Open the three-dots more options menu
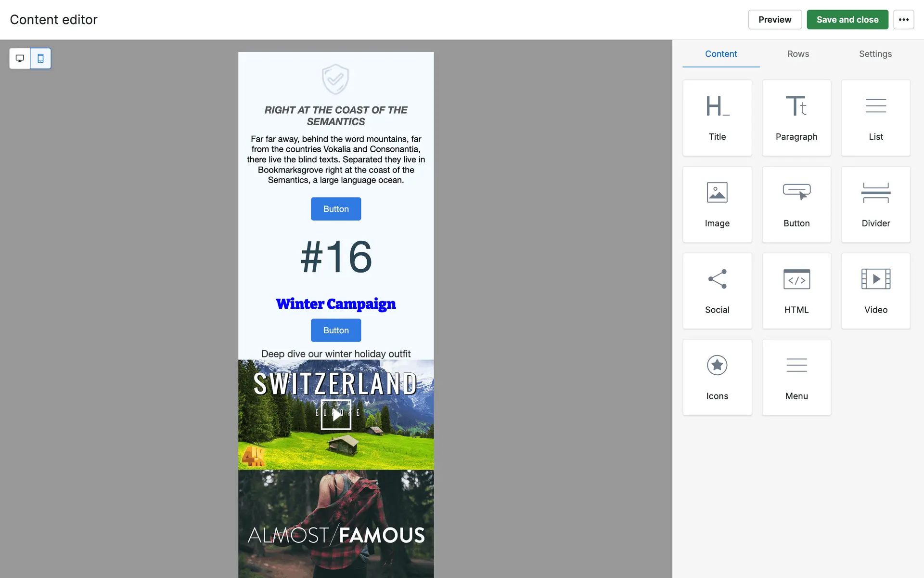The height and width of the screenshot is (578, 924). pyautogui.click(x=903, y=20)
